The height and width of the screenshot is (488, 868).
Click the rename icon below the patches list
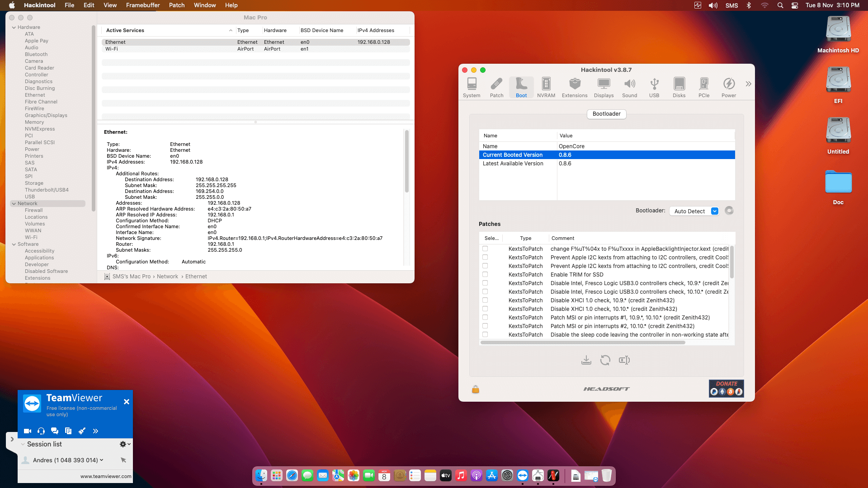(x=624, y=360)
